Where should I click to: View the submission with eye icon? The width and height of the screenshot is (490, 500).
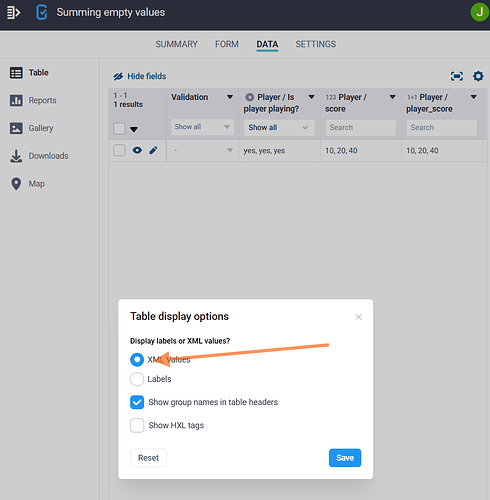click(x=137, y=150)
